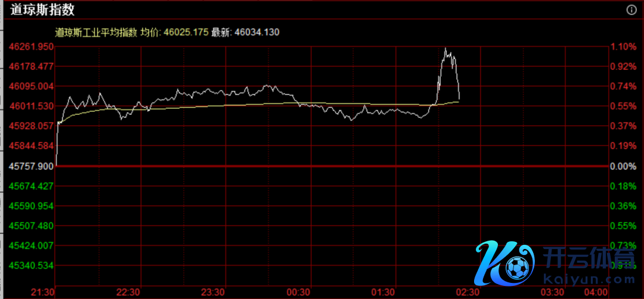Select the 23:30 time axis marker
This screenshot has height=299, width=644.
pos(213,292)
